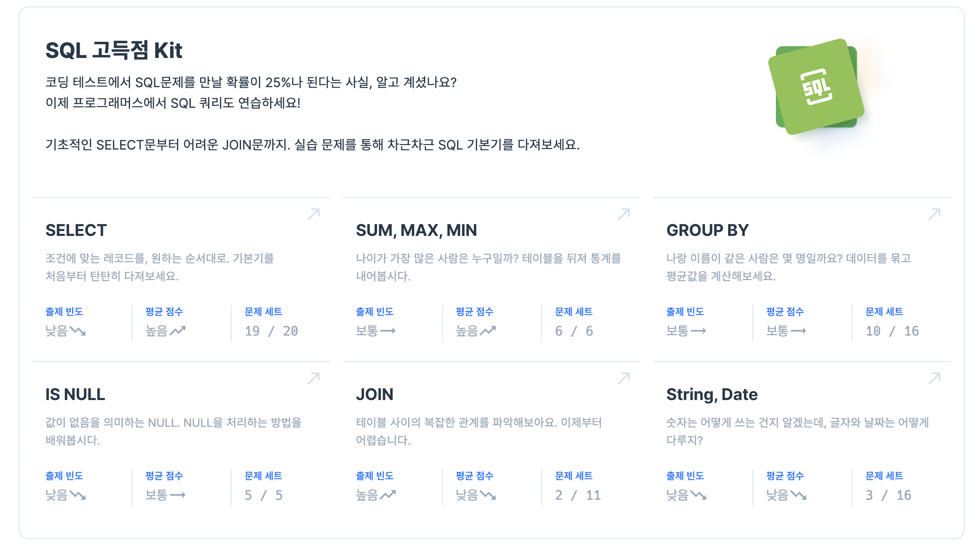The height and width of the screenshot is (548, 980).
Task: Open the arrow icon on GROUP BY card
Action: [935, 214]
